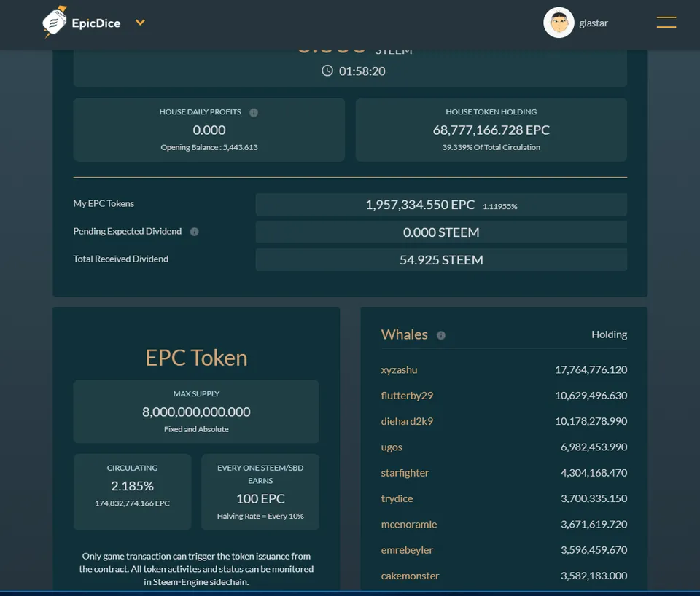This screenshot has width=700, height=596.
Task: Click the Total Received Dividend label
Action: pos(120,259)
